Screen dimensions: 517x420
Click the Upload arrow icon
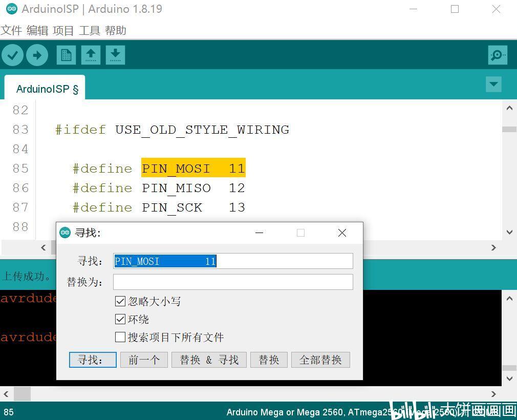37,55
